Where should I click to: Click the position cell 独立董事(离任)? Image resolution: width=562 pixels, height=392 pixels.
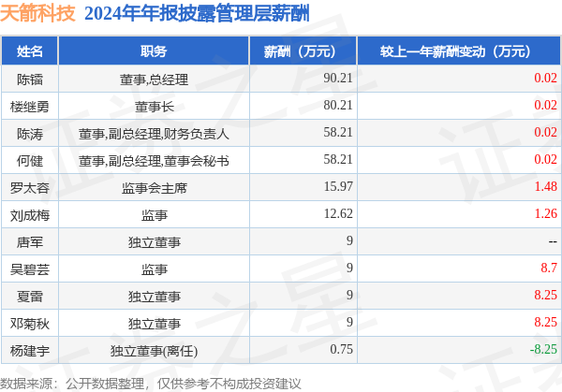pyautogui.click(x=154, y=351)
